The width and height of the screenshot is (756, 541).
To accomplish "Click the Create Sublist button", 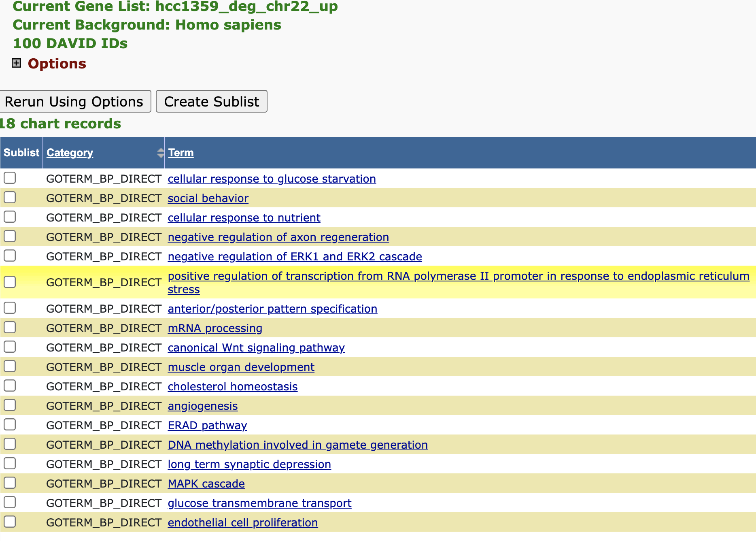I will 211,102.
